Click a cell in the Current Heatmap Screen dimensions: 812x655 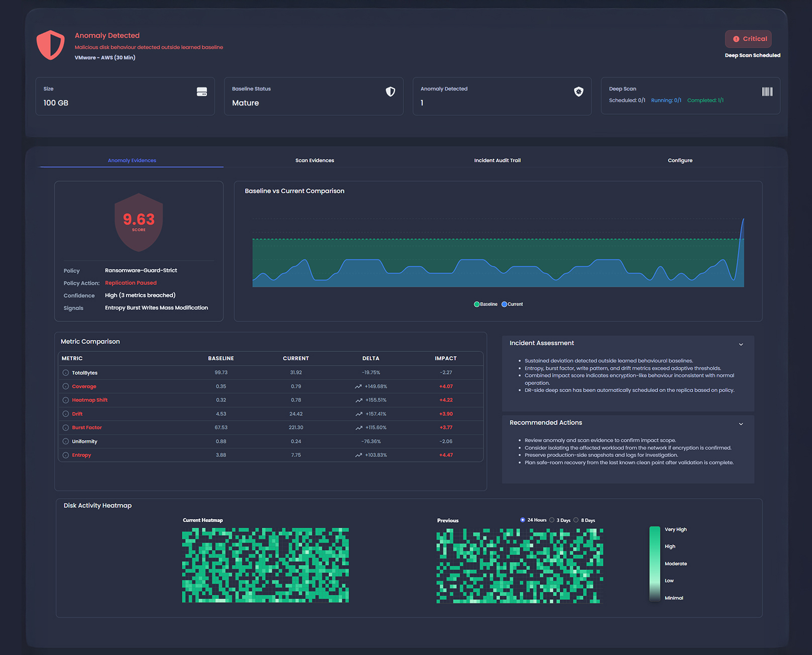265,565
